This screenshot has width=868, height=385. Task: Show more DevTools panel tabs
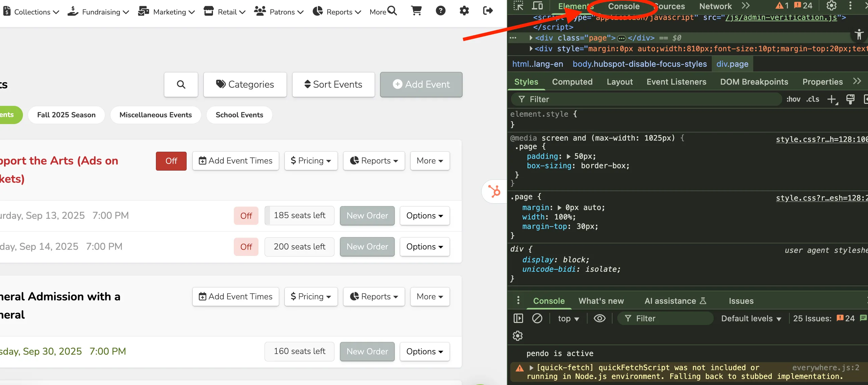(746, 6)
